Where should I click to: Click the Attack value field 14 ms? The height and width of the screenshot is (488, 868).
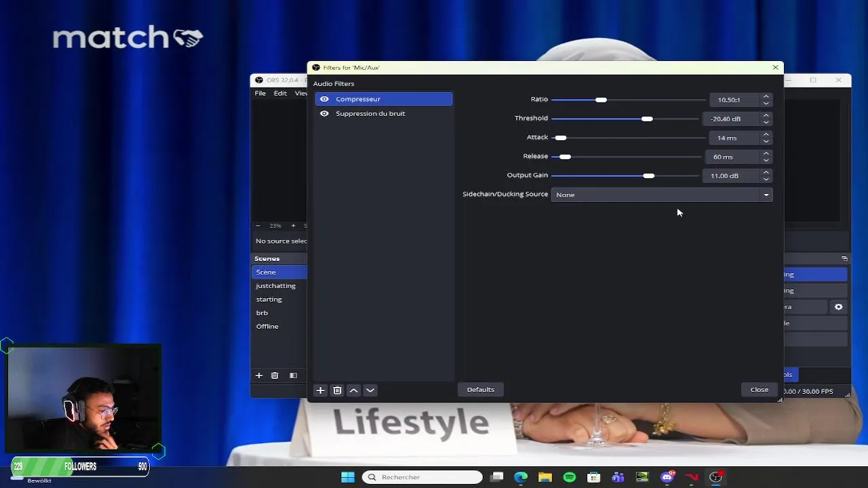pos(734,138)
